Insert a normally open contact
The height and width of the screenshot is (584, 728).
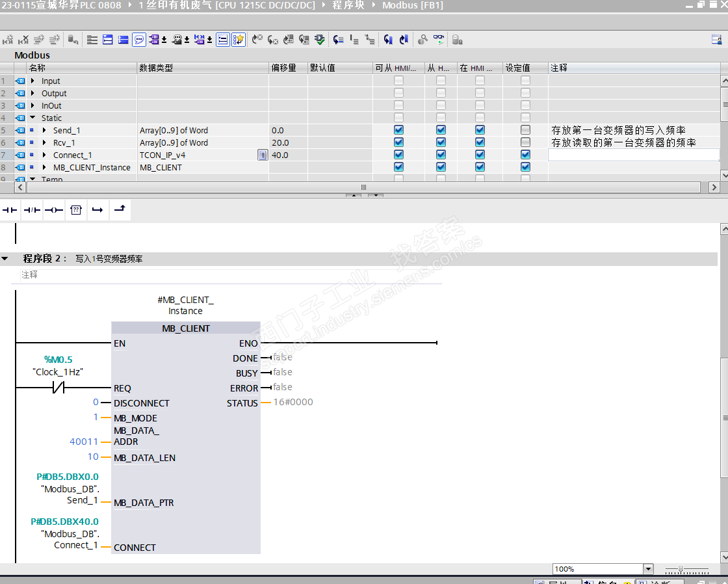pos(10,210)
